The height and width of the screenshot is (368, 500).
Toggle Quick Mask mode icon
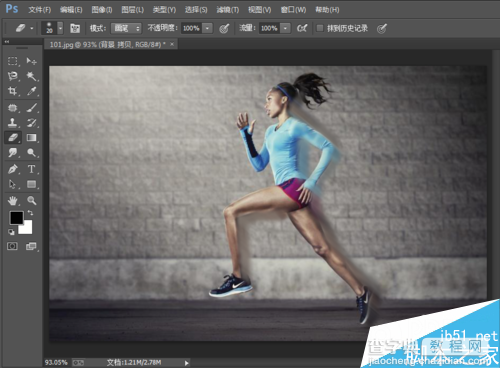(x=13, y=246)
